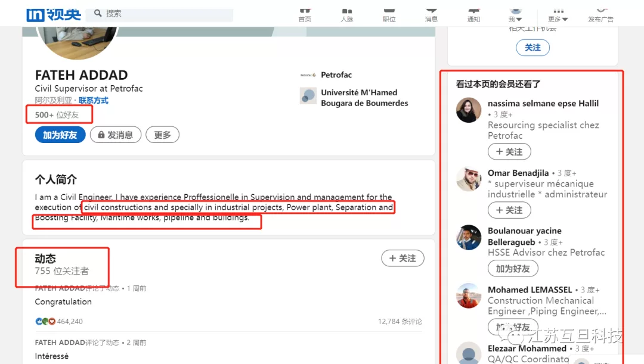644x364 pixels.
Task: Expand the 更多 apps dropdown in navbar
Action: tap(558, 15)
